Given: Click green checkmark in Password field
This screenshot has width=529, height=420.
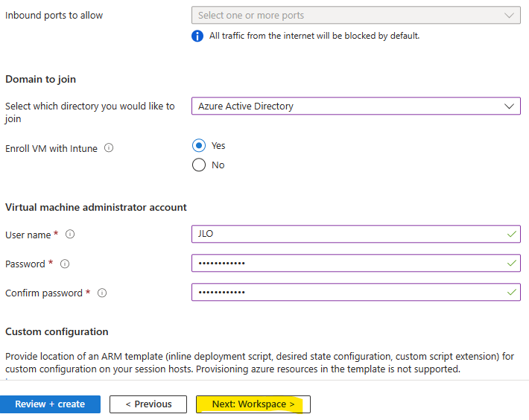Looking at the screenshot, I should point(511,263).
